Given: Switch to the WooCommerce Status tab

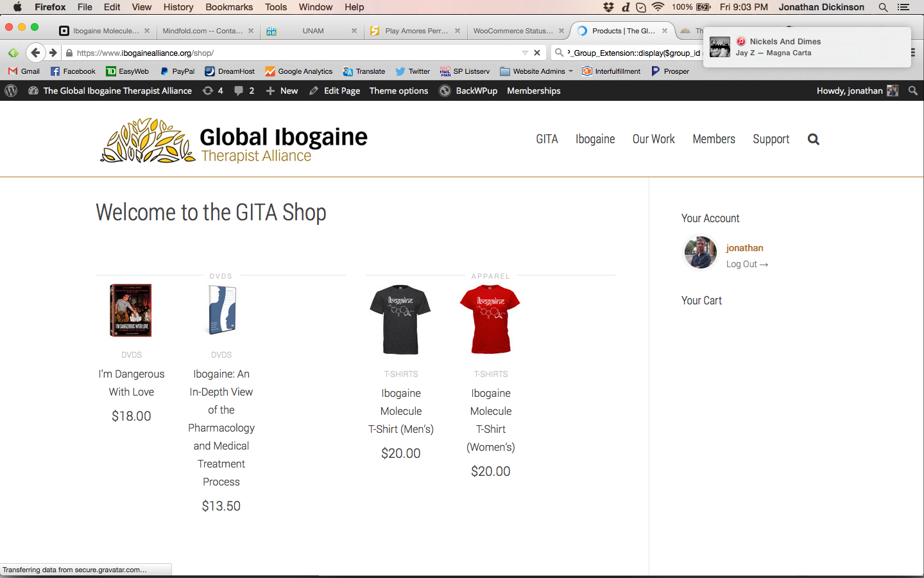Looking at the screenshot, I should click(x=513, y=31).
